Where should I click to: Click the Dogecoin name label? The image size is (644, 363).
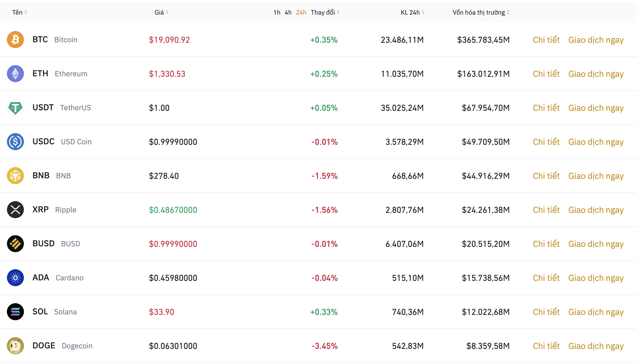click(77, 346)
